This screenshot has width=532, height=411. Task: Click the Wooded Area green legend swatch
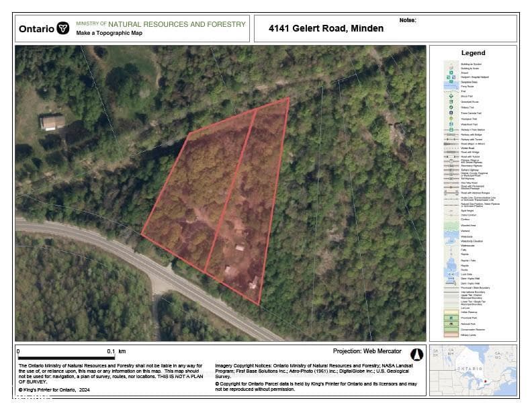click(x=451, y=225)
